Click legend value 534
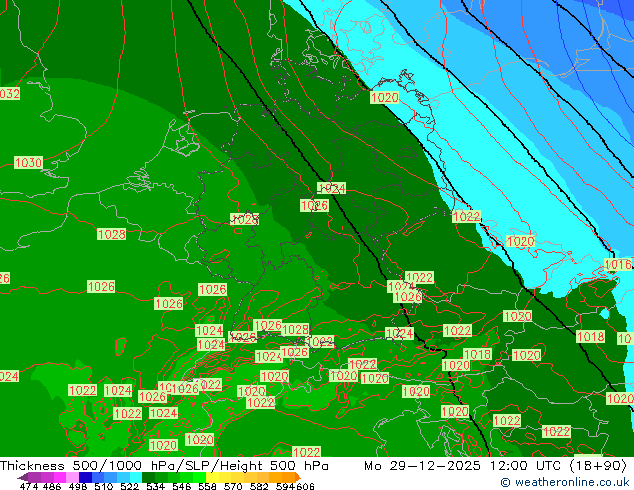The height and width of the screenshot is (490, 634). [x=155, y=486]
